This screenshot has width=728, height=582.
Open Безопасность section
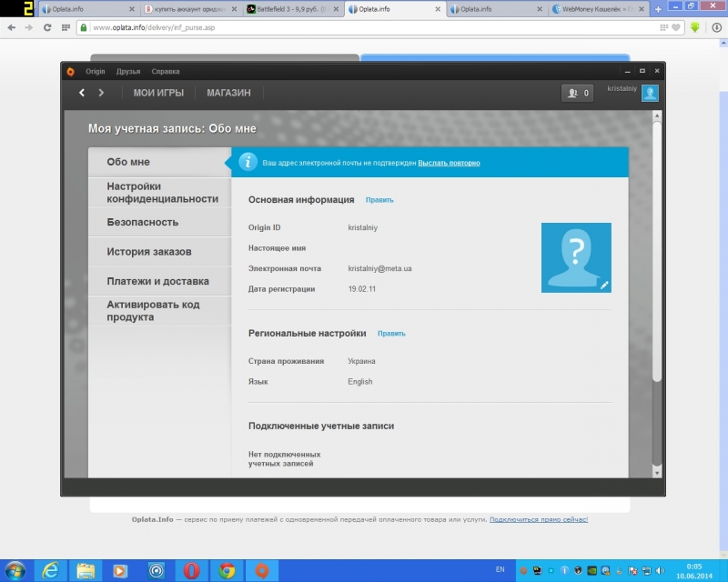coord(160,222)
